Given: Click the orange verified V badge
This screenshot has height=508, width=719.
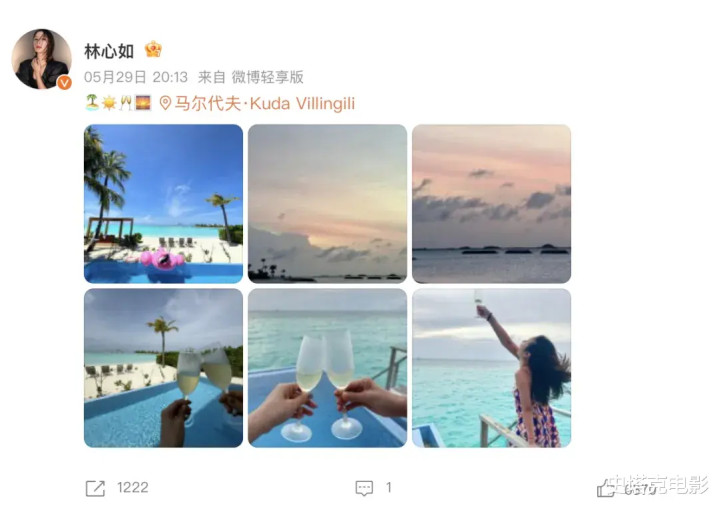Looking at the screenshot, I should tap(64, 83).
